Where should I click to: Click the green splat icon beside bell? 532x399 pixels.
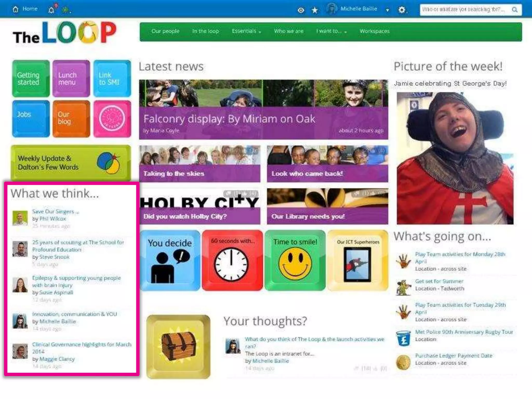pos(66,10)
